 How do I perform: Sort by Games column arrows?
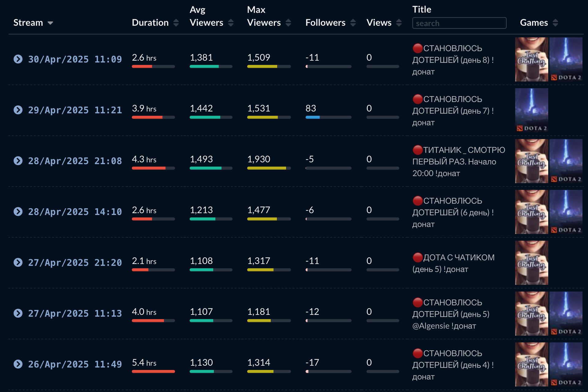(x=556, y=23)
